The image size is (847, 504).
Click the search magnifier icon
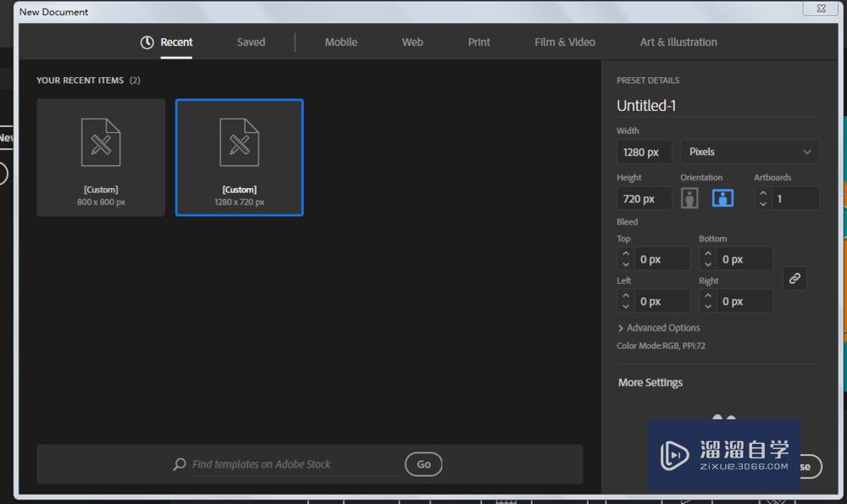(180, 464)
